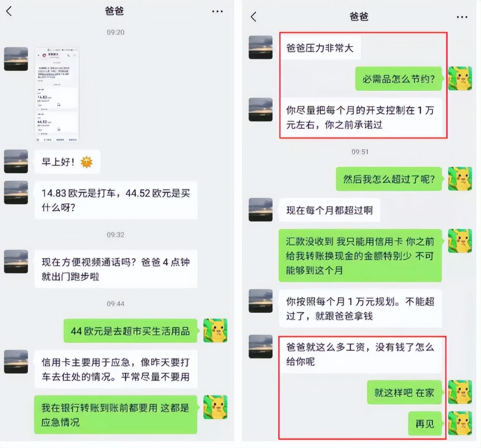
Task: Select the 再见 message bubble
Action: (425, 423)
